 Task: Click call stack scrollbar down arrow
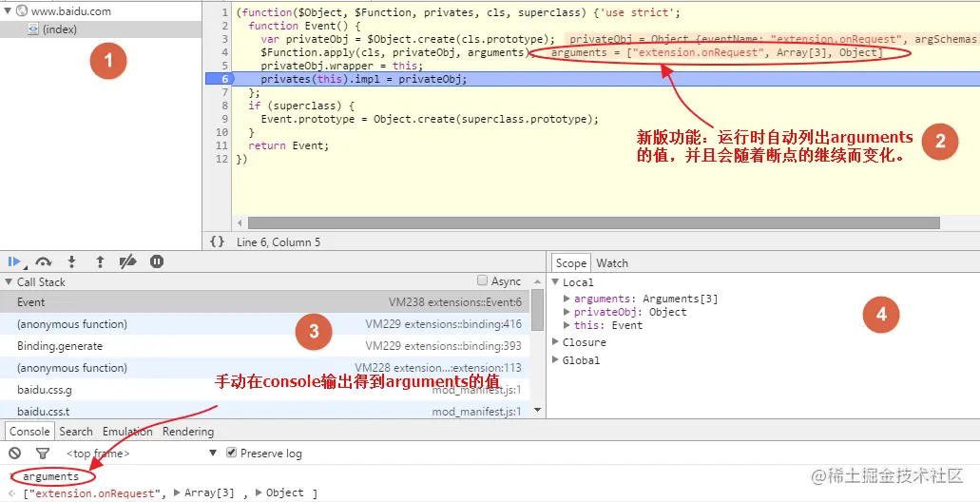tap(537, 412)
